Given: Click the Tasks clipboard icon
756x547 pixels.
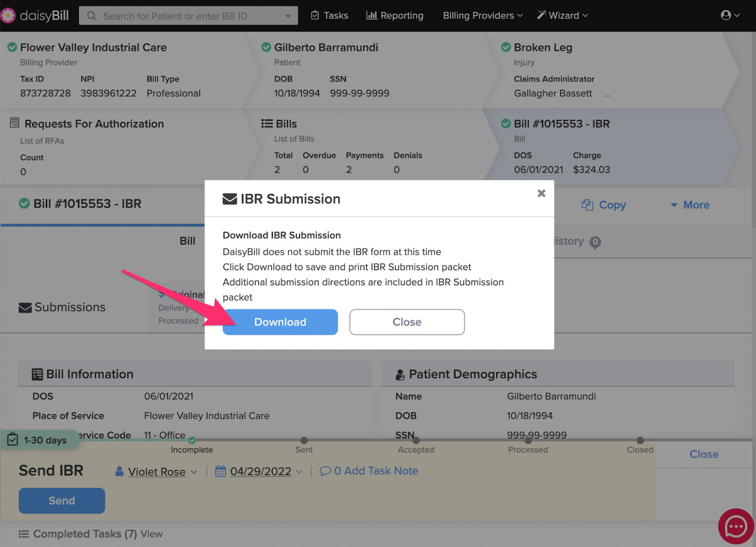Looking at the screenshot, I should pyautogui.click(x=315, y=16).
